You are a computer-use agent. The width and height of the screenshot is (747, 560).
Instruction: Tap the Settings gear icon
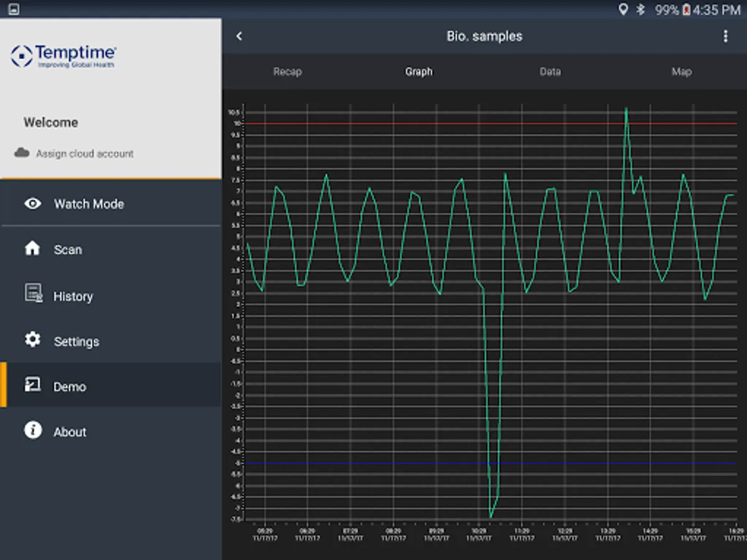[32, 340]
